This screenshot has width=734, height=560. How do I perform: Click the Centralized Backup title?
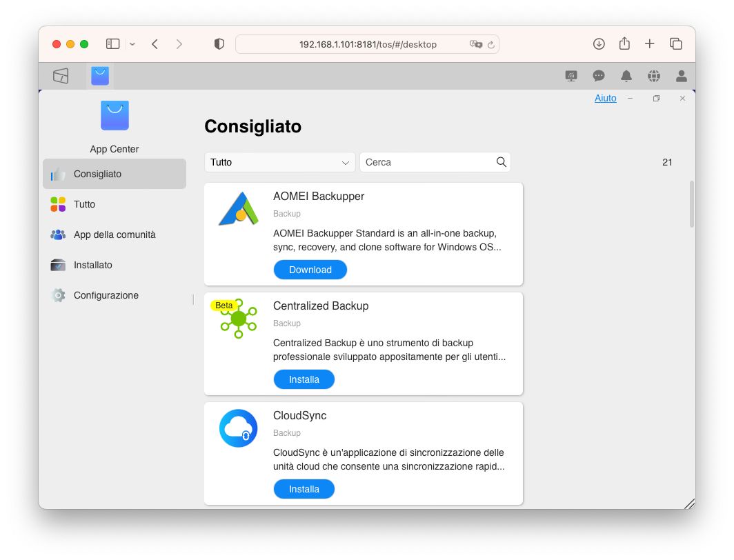pyautogui.click(x=321, y=306)
